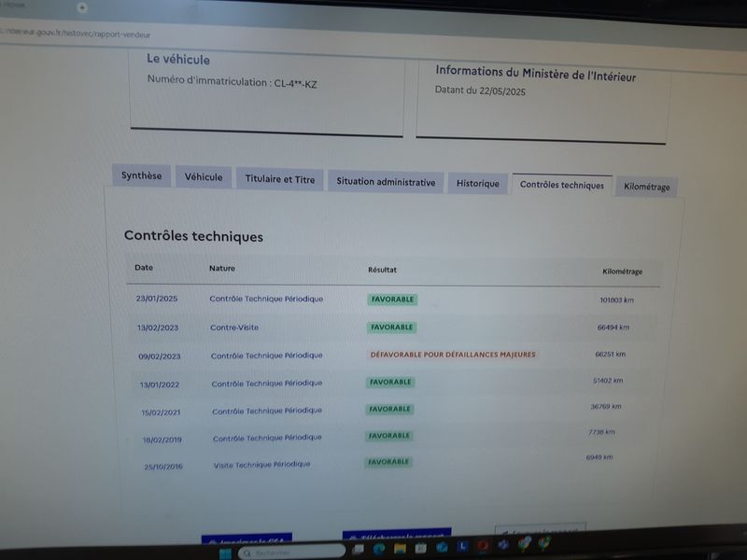Image resolution: width=747 pixels, height=560 pixels.
Task: Open Microsoft Teams from the taskbar
Action: tap(503, 545)
